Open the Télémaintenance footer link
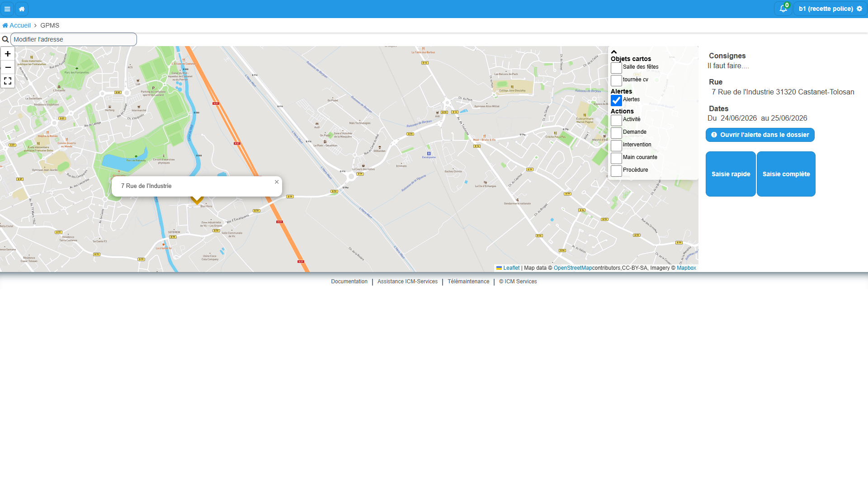This screenshot has height=488, width=868. [468, 282]
